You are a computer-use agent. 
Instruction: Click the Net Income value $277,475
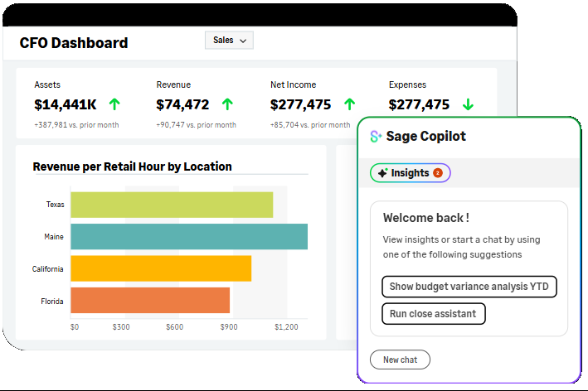(301, 104)
